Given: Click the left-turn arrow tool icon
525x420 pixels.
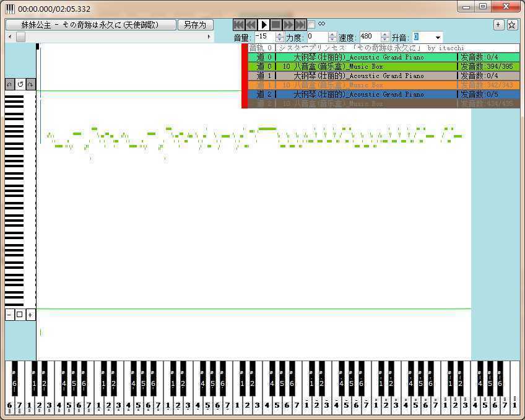Looking at the screenshot, I should [x=10, y=84].
